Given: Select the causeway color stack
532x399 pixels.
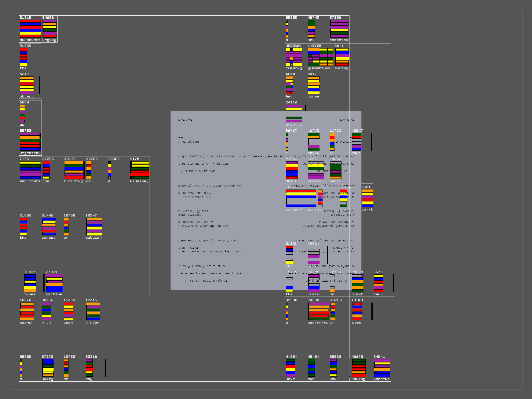Looking at the screenshot, I should (140, 170).
